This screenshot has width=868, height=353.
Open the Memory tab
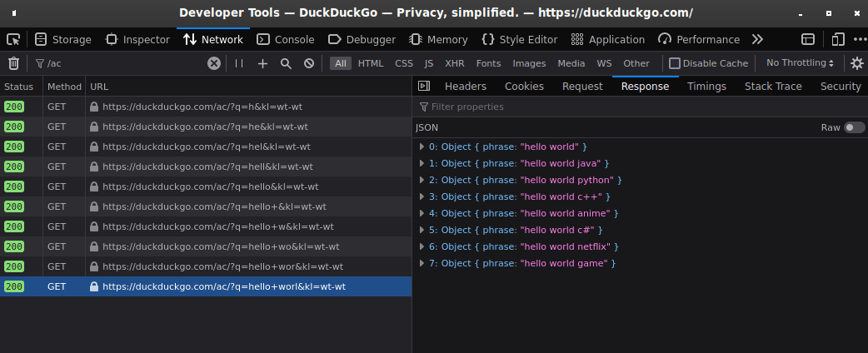coord(438,39)
